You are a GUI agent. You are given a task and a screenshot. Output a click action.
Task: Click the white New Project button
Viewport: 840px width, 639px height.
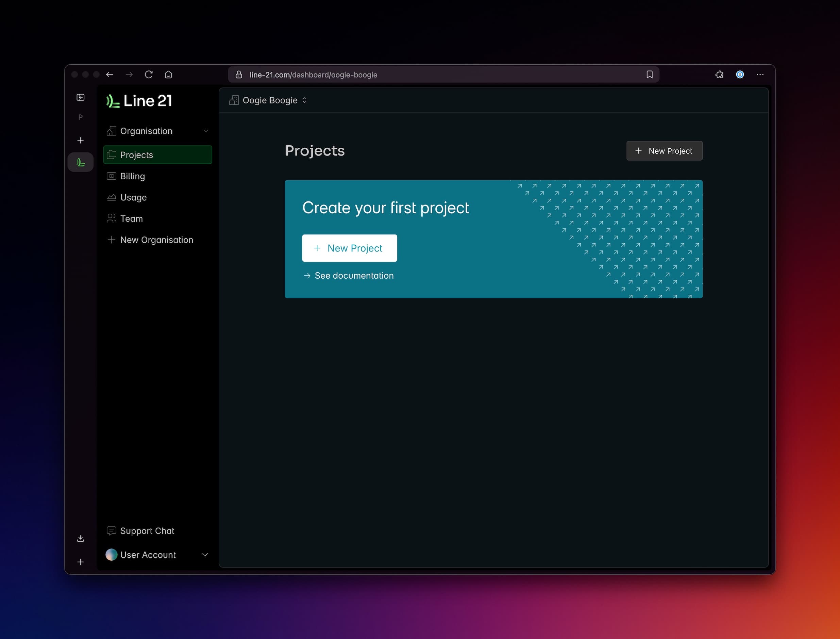click(x=349, y=248)
